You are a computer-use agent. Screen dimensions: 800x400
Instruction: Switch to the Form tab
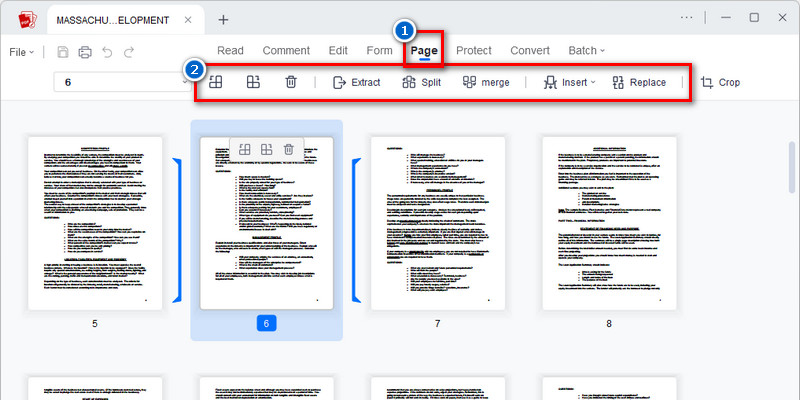(x=380, y=51)
